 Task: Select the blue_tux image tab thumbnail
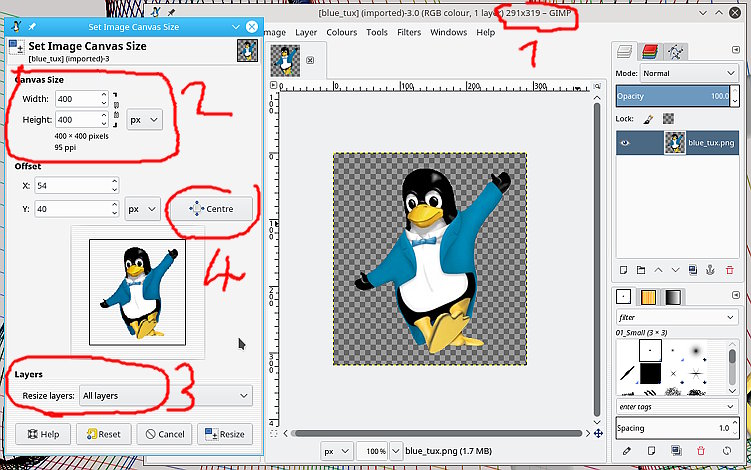click(285, 60)
